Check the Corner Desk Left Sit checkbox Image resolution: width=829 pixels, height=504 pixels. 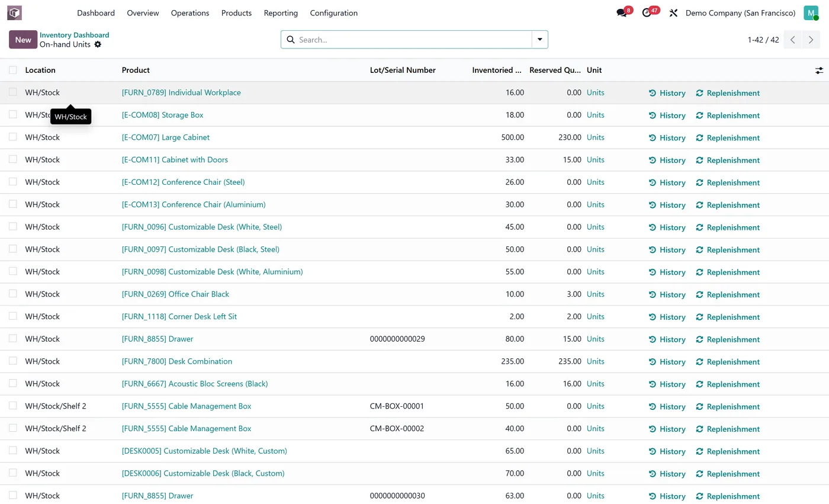[x=13, y=316]
